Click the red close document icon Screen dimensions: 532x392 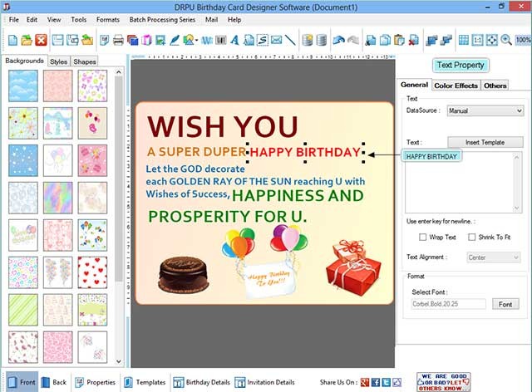(41, 40)
